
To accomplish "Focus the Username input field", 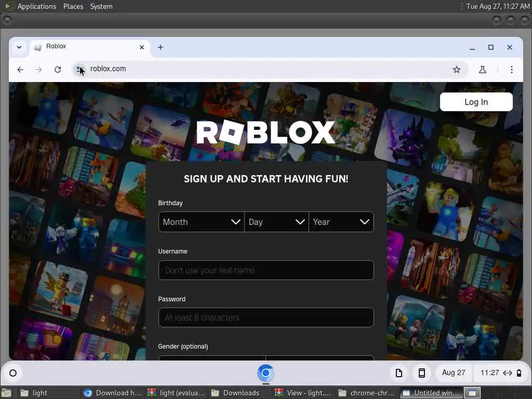I will pyautogui.click(x=266, y=270).
